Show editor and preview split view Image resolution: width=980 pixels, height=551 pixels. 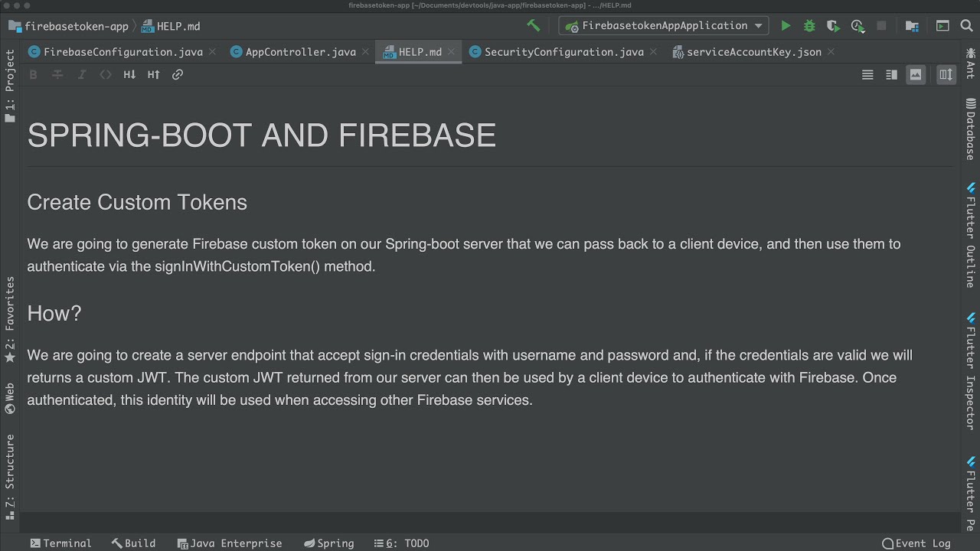point(891,74)
